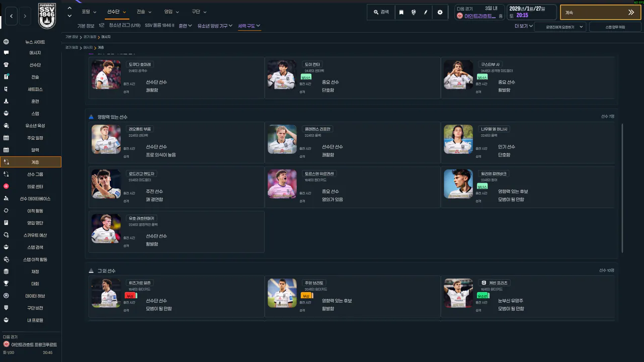Open the 유소년 양성 기구 submenu
The height and width of the screenshot is (362, 644).
pos(215,26)
